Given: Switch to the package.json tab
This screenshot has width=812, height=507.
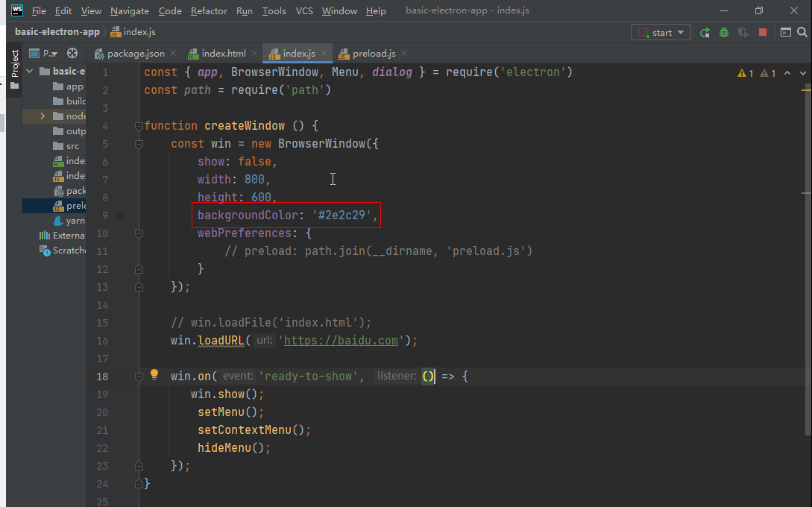Looking at the screenshot, I should tap(136, 54).
